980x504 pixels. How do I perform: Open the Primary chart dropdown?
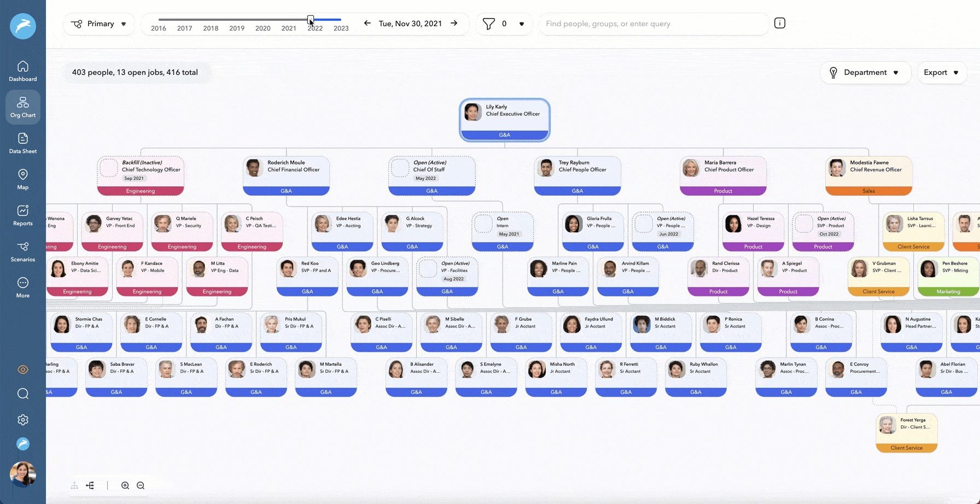pos(98,24)
